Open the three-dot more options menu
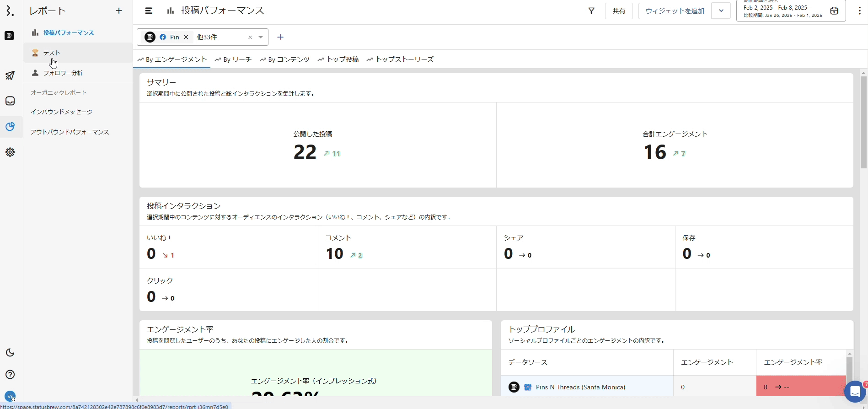The image size is (868, 409). pos(859,11)
